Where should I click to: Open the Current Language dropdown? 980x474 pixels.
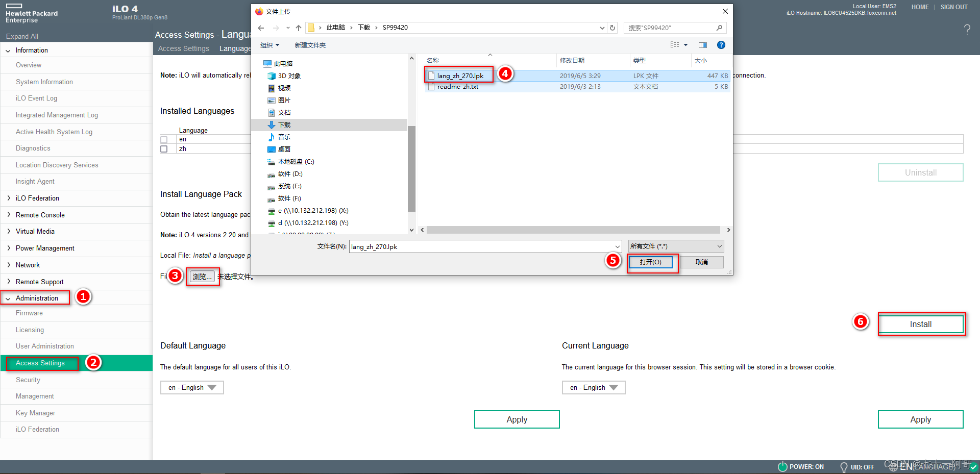click(594, 388)
